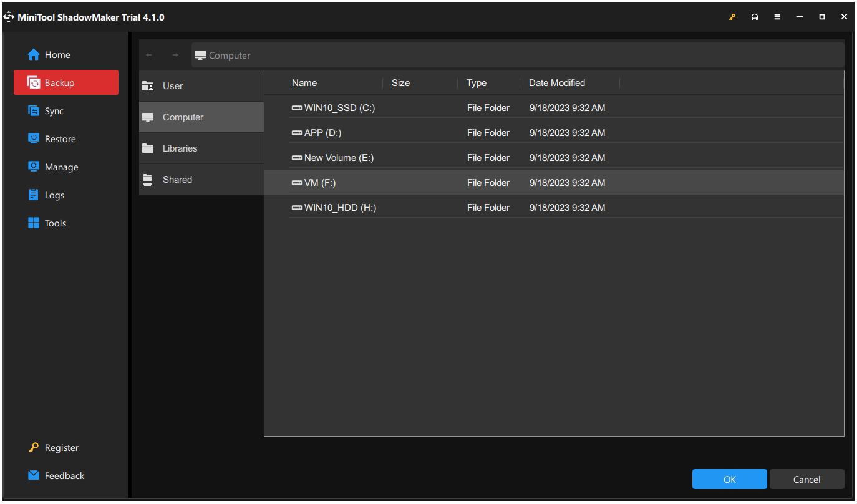Viewport: 857px width, 504px height.
Task: Open the Home page
Action: [66, 55]
